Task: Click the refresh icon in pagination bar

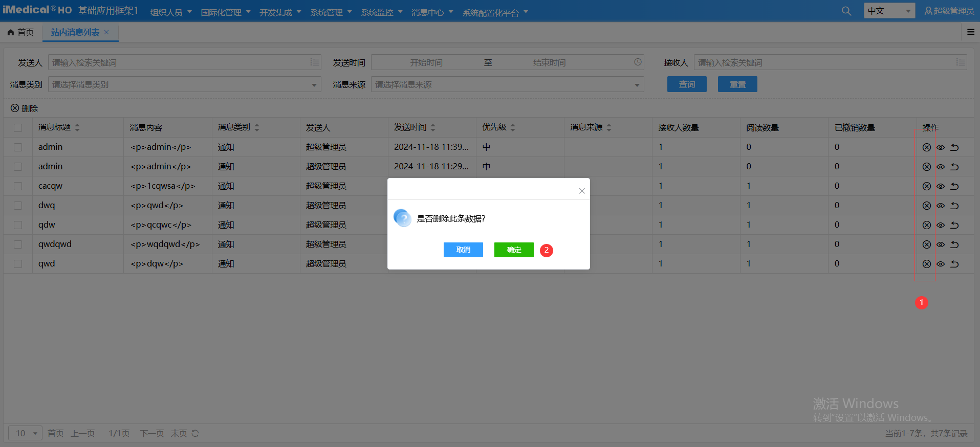Action: (x=195, y=434)
